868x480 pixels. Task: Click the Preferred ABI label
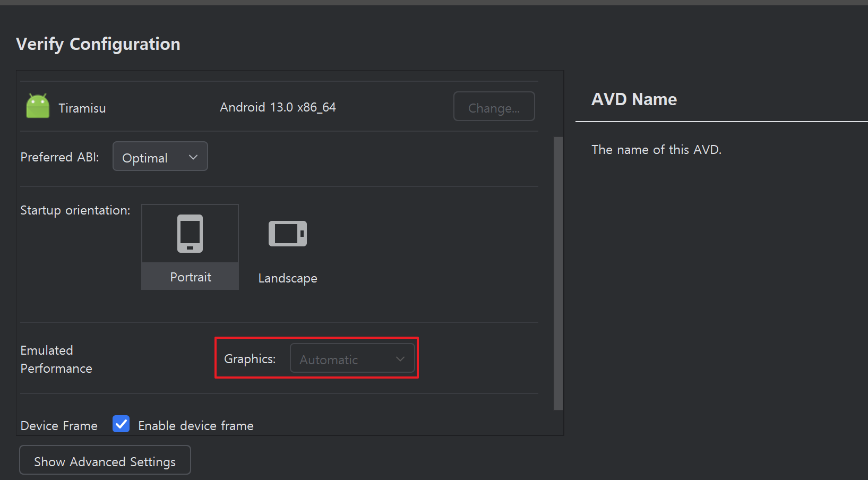[60, 157]
